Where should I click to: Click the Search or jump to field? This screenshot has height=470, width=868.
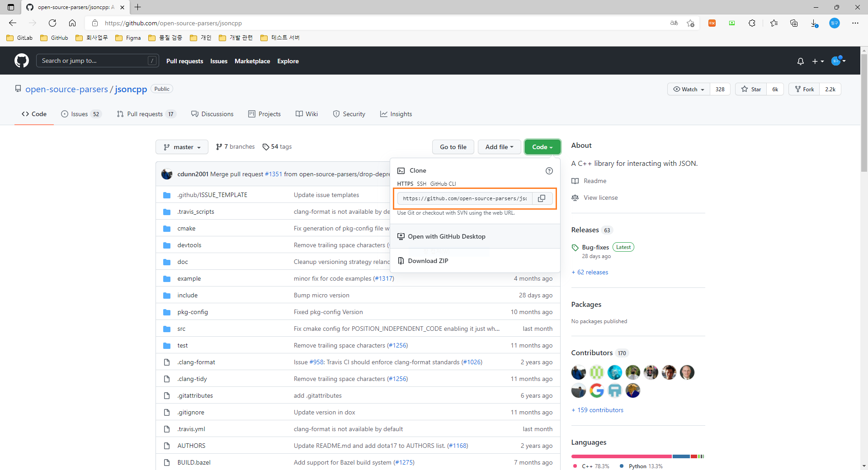97,61
